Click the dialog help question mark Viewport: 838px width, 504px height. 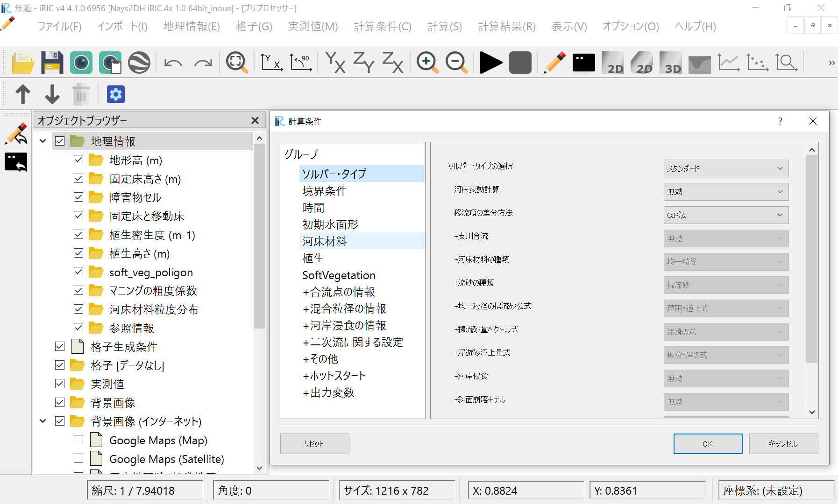tap(780, 121)
